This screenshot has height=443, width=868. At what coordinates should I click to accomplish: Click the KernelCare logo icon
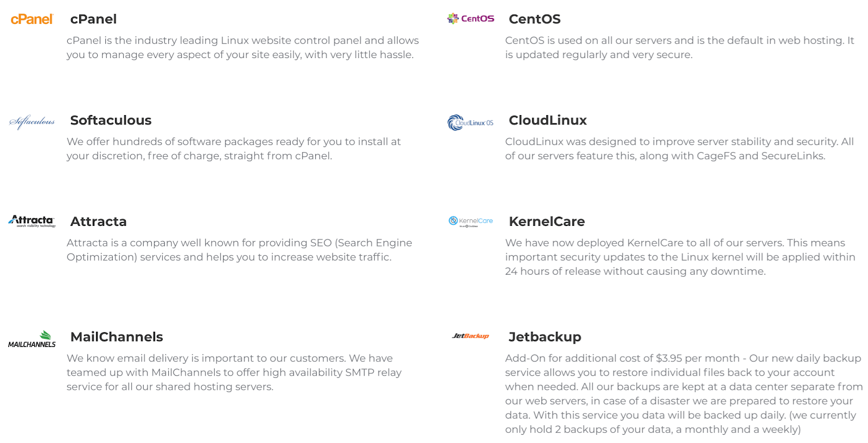pyautogui.click(x=470, y=221)
